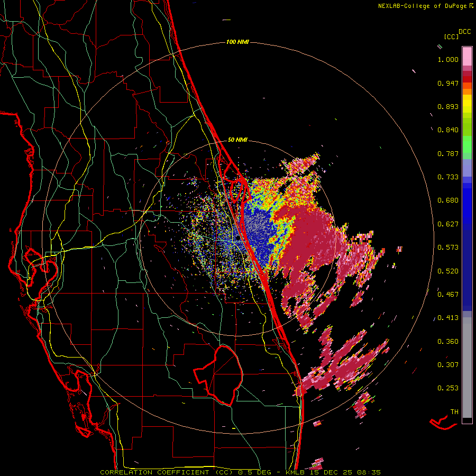Click the 08:35 time in the caption

[370, 472]
